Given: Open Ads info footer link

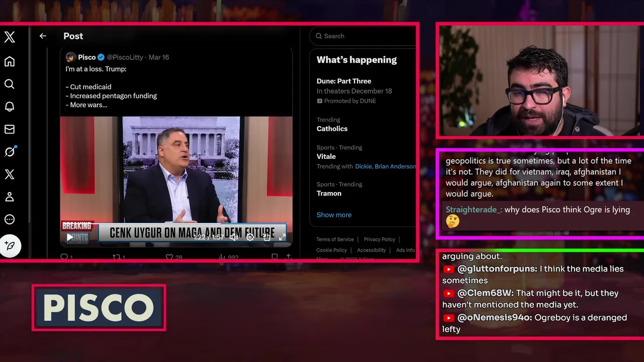Looking at the screenshot, I should [x=406, y=250].
